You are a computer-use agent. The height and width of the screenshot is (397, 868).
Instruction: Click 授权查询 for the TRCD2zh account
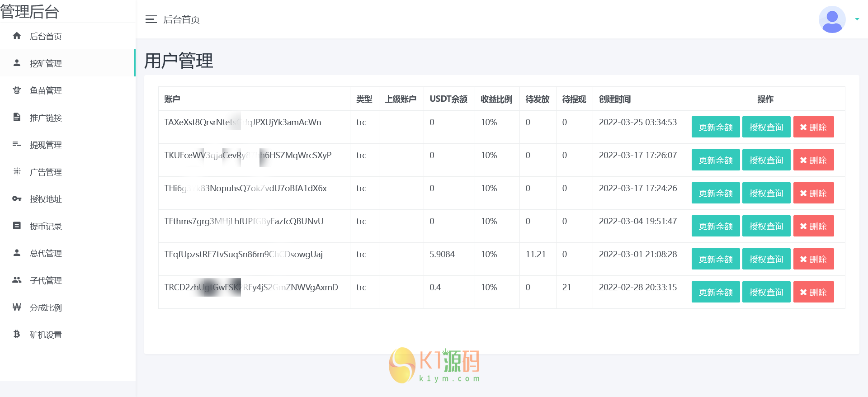[x=766, y=292]
